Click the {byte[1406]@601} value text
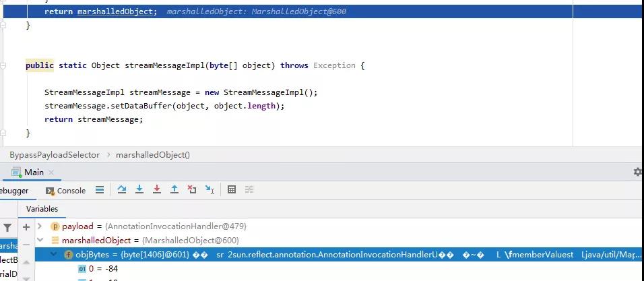 point(155,255)
